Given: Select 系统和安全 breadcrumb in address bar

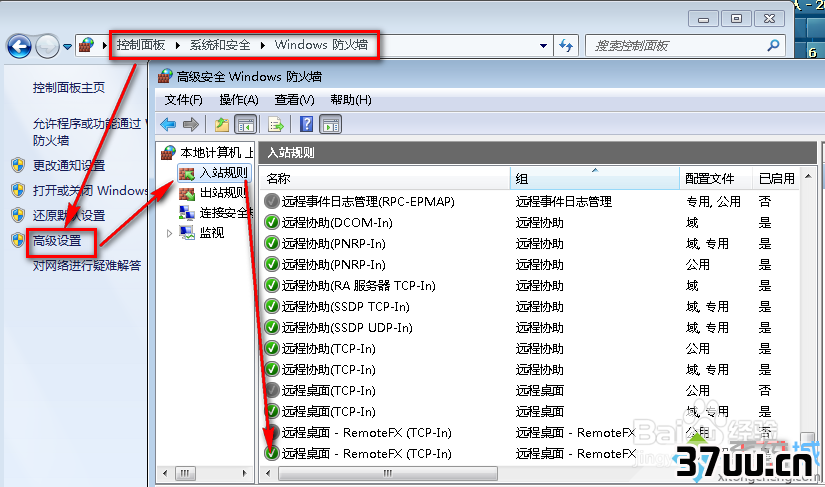Looking at the screenshot, I should 220,45.
